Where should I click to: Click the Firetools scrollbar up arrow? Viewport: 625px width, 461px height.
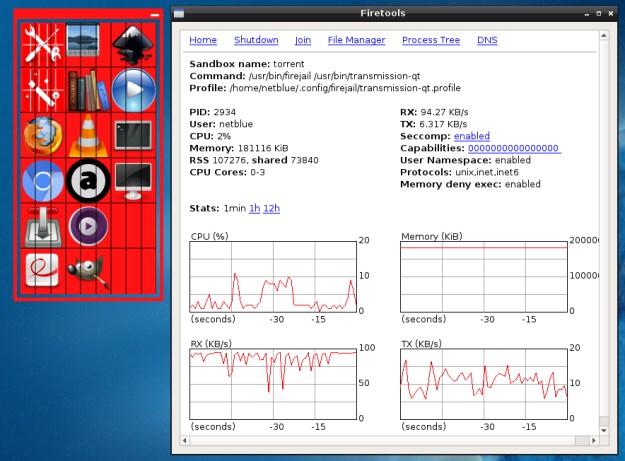point(603,36)
